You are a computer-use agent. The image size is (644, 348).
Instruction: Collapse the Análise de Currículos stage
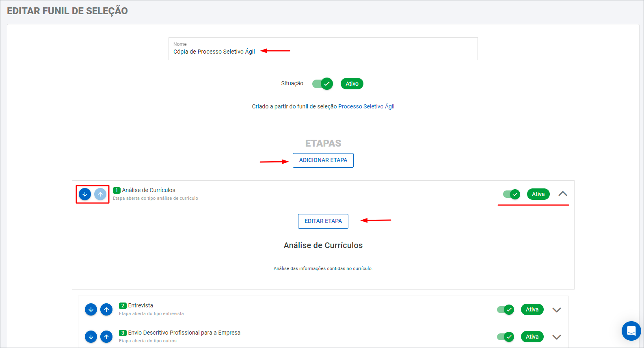click(562, 194)
